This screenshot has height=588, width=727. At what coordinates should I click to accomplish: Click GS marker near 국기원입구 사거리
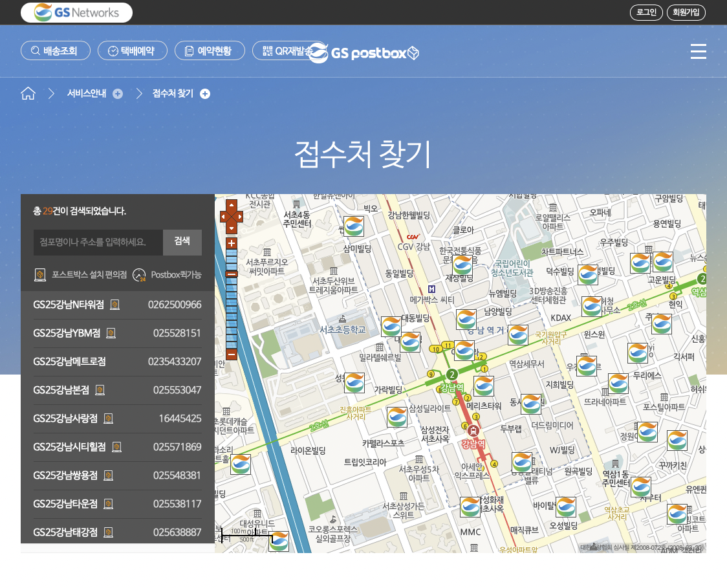518,335
